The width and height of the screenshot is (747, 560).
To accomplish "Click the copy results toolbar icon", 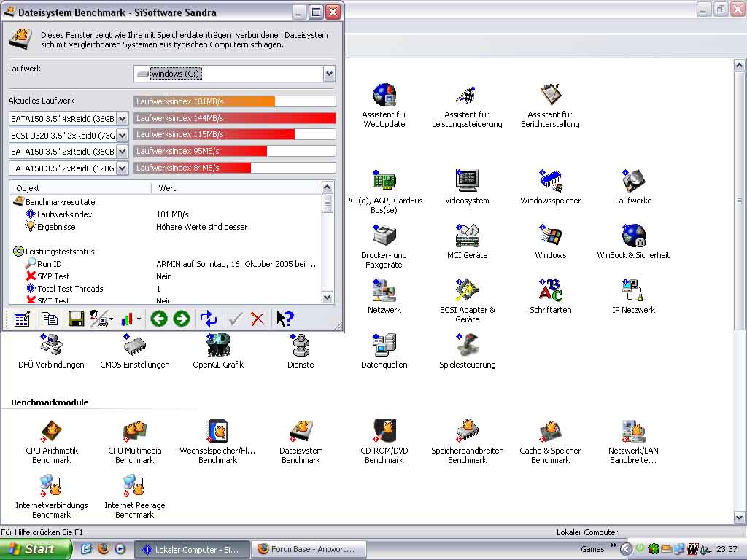I will 49,319.
